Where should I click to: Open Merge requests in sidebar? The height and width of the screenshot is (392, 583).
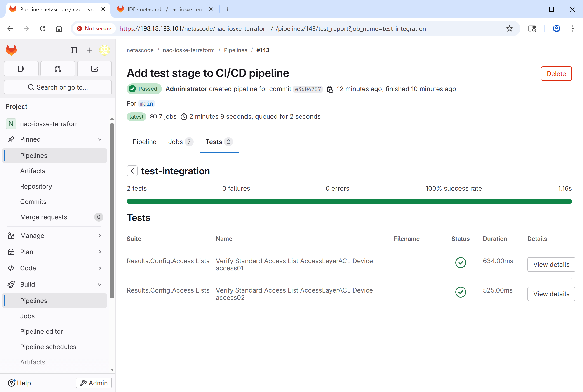point(54,217)
